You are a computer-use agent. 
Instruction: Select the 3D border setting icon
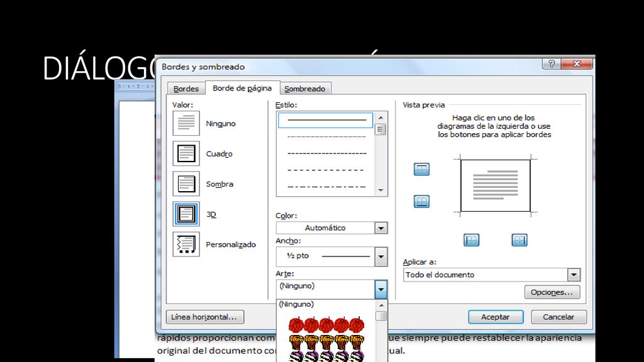[x=186, y=214]
